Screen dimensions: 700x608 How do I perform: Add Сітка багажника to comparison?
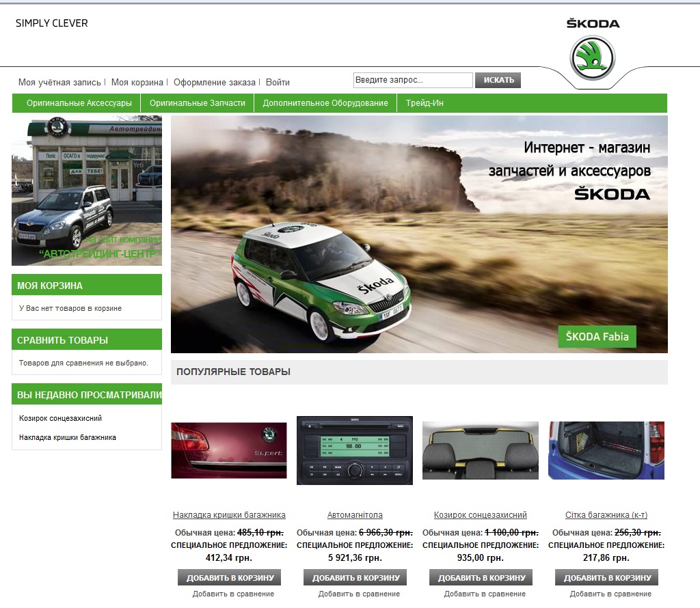coord(610,594)
